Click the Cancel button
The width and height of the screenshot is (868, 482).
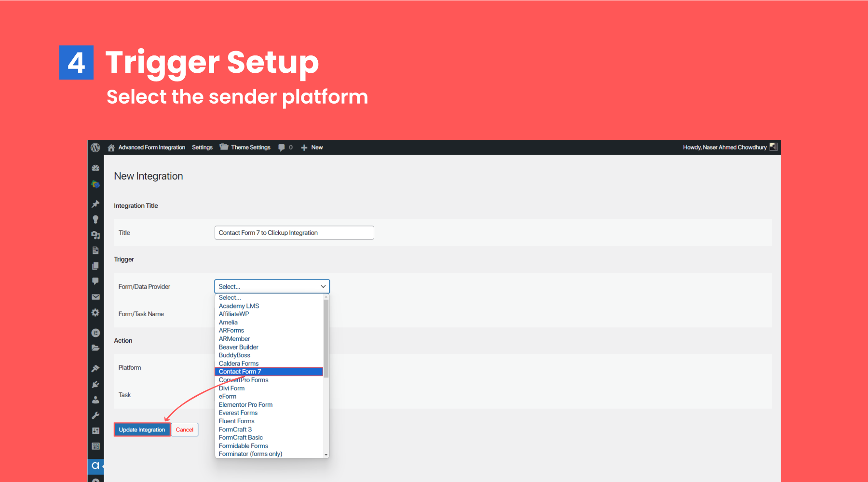tap(184, 429)
